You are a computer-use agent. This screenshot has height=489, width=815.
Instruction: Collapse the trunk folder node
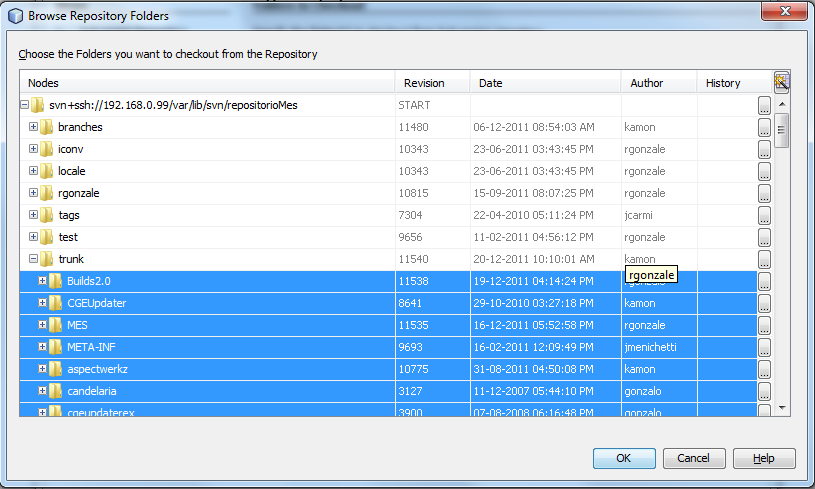[33, 259]
